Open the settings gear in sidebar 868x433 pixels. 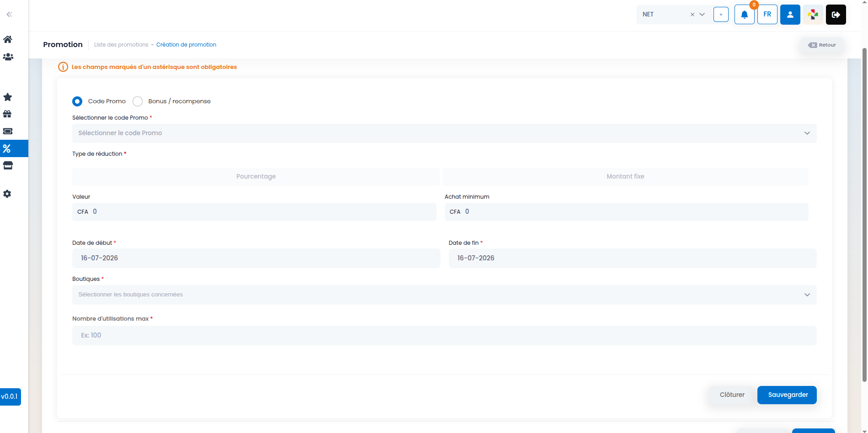click(x=7, y=194)
